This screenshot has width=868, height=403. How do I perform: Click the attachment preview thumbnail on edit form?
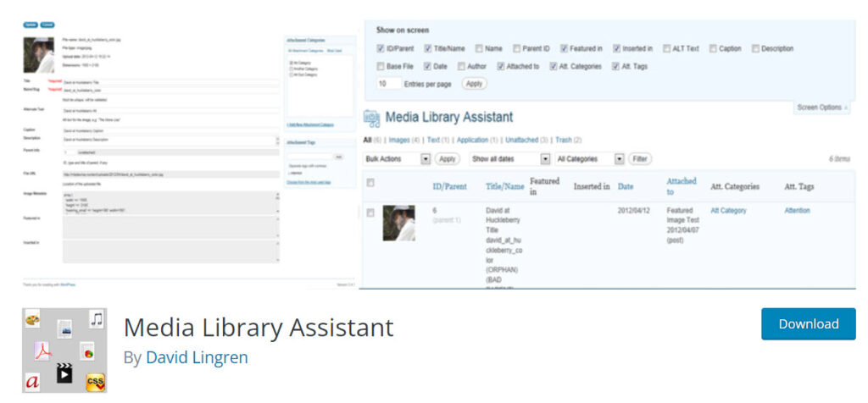pos(39,55)
